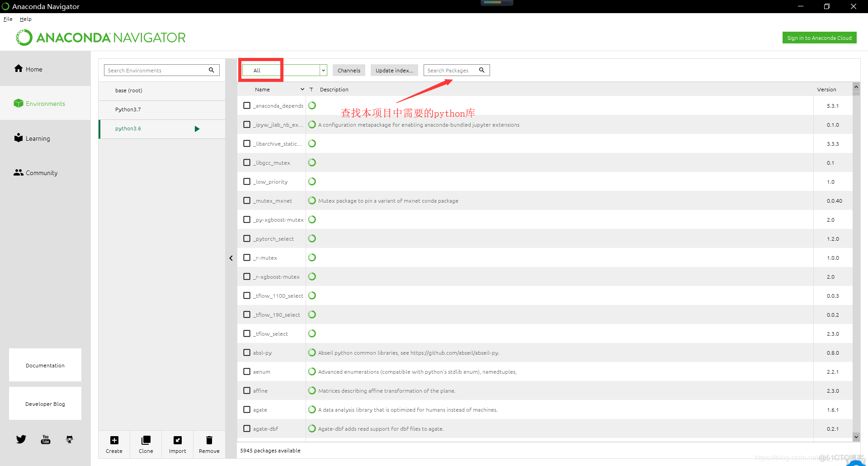
Task: Remove the selected environment
Action: tap(209, 444)
